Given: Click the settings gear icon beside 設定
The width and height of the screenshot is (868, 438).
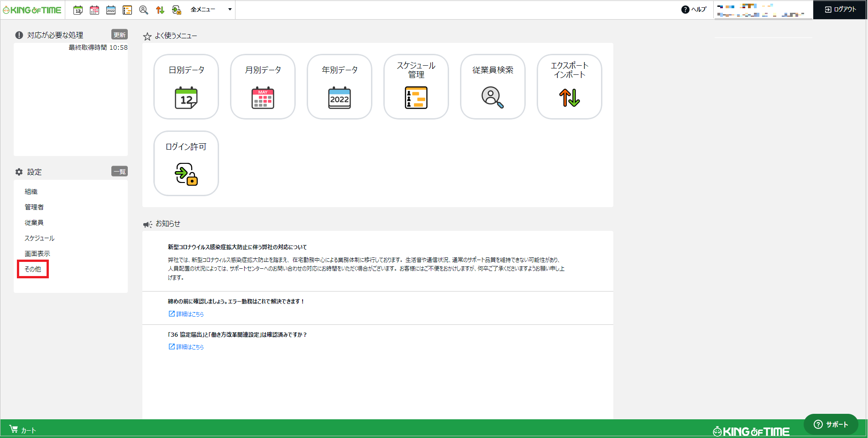Looking at the screenshot, I should tap(19, 172).
